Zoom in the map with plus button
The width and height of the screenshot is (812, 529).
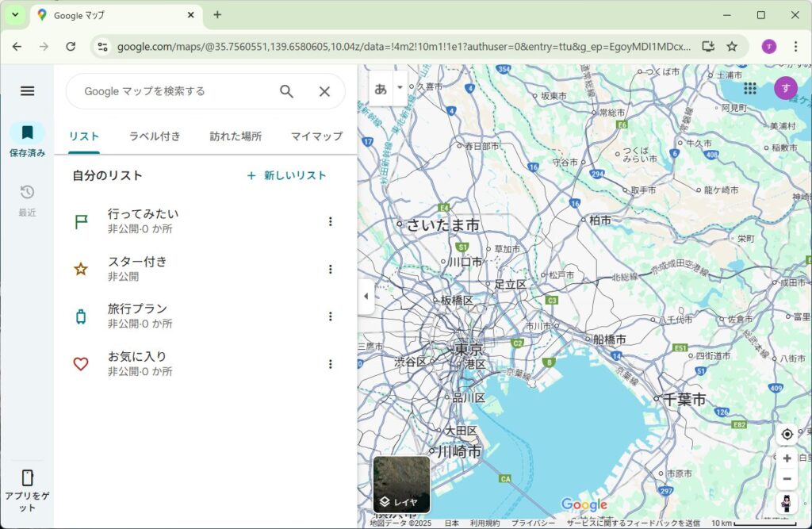tap(787, 458)
